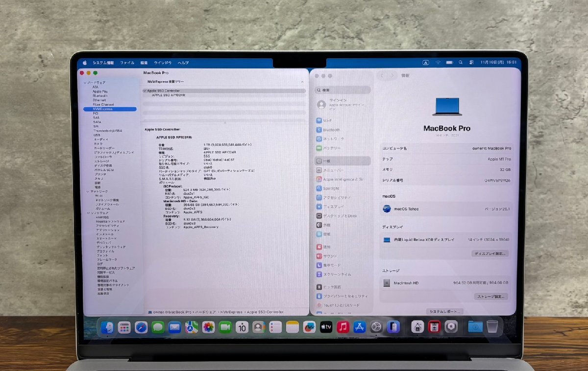Launch Freeform from the Dock

(309, 327)
